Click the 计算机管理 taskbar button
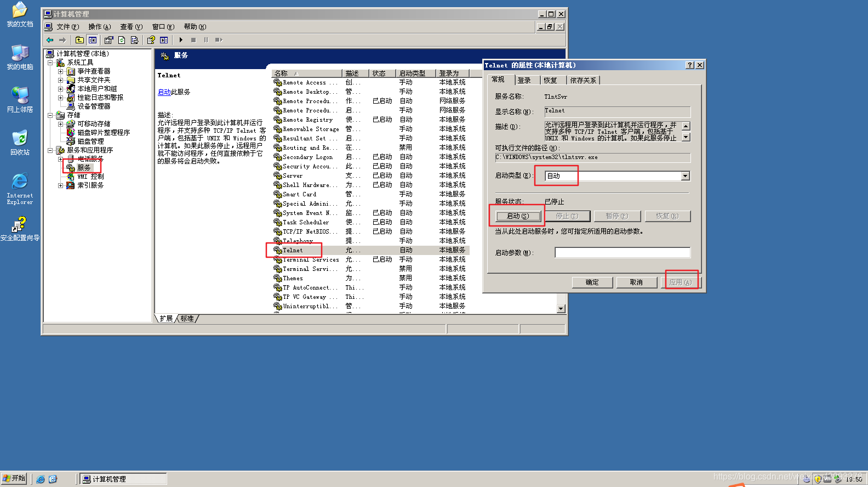This screenshot has width=868, height=487. [123, 479]
